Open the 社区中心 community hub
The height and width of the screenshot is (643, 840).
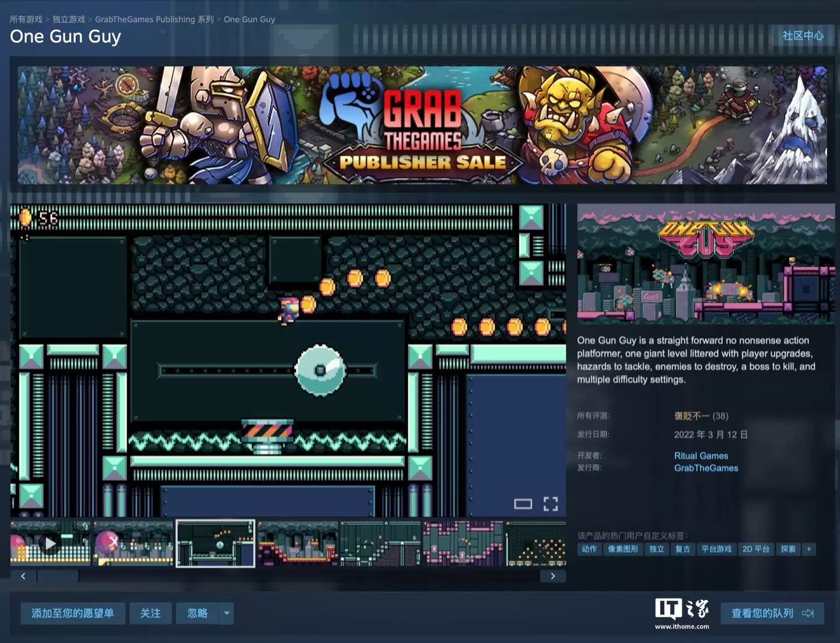tap(801, 36)
